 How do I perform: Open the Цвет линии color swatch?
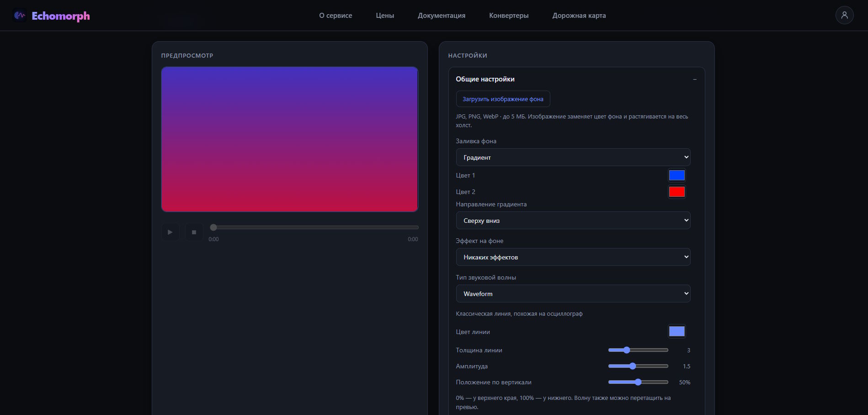point(676,331)
